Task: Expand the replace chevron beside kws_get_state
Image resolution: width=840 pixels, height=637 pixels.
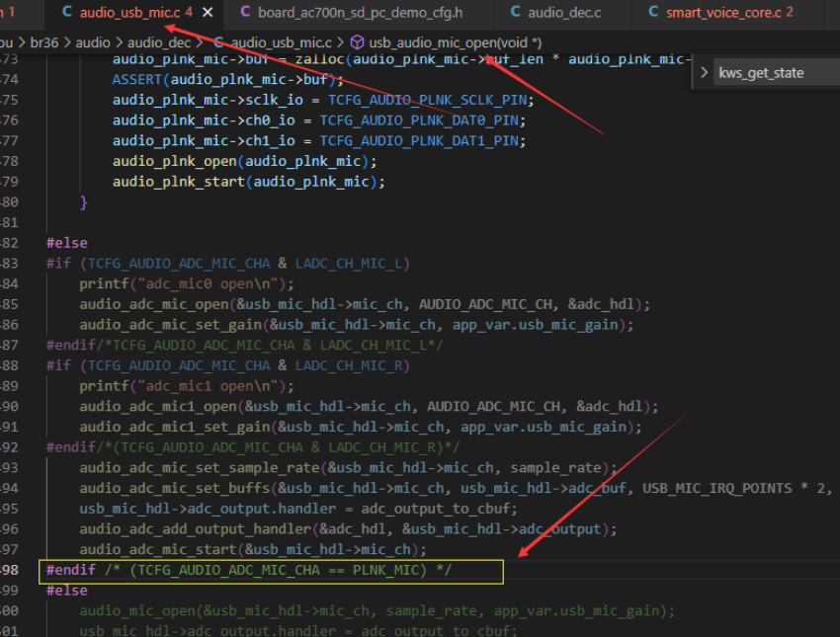Action: pyautogui.click(x=704, y=72)
